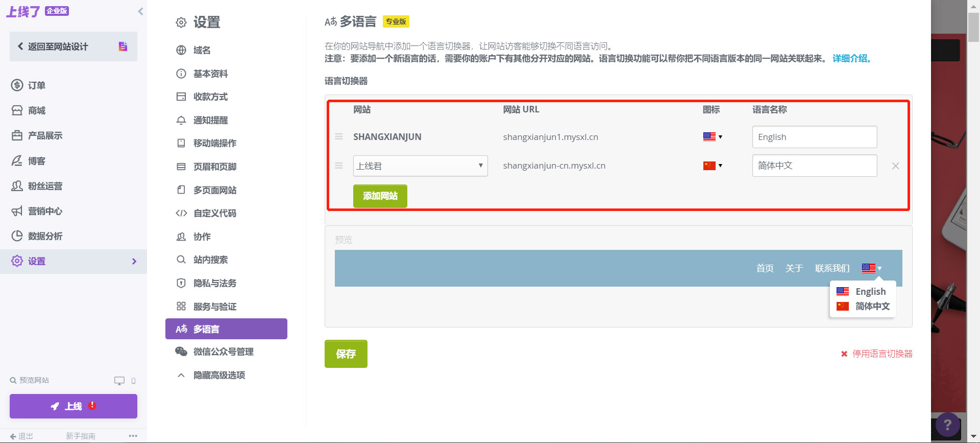Open the 上线君 website dropdown

[x=421, y=166]
